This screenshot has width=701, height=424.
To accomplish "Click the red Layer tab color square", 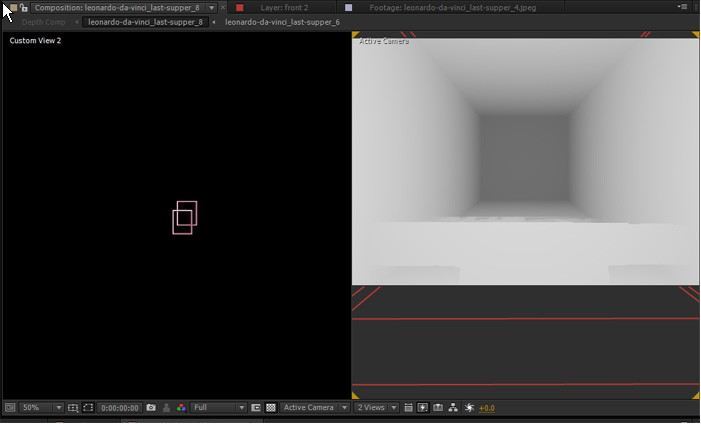I will [x=240, y=8].
